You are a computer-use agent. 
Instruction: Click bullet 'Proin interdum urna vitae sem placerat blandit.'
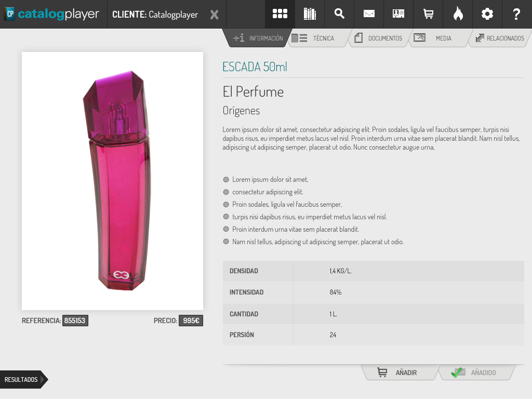(x=296, y=229)
